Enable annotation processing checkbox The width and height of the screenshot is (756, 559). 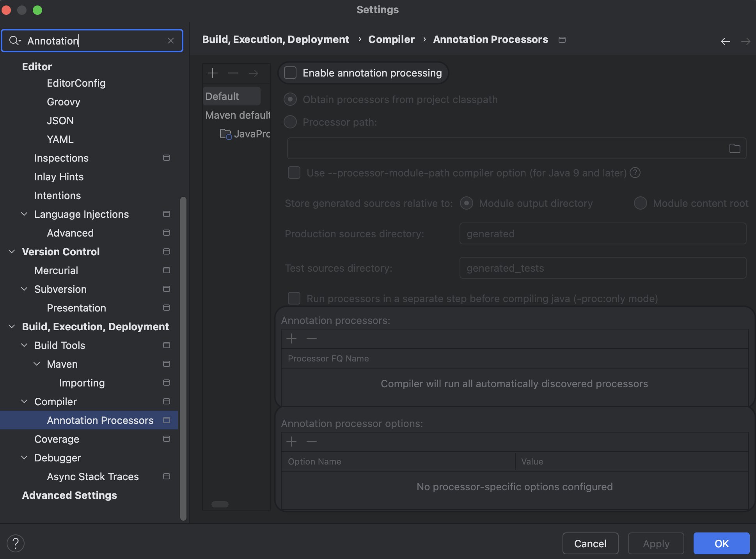(x=291, y=73)
